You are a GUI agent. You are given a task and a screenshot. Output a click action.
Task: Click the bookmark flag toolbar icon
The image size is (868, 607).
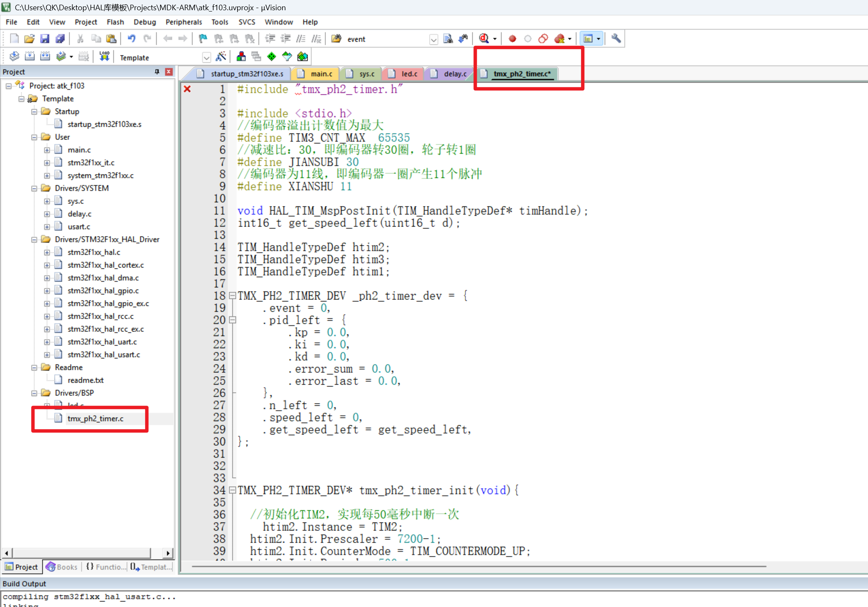point(203,39)
